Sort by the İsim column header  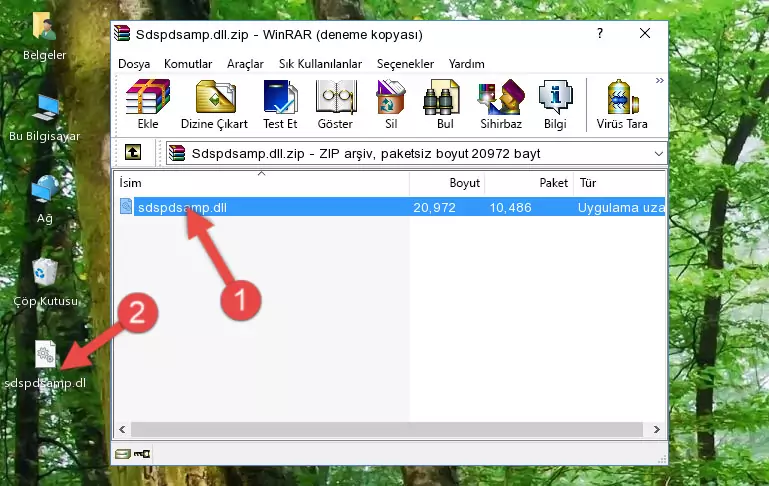coord(262,183)
